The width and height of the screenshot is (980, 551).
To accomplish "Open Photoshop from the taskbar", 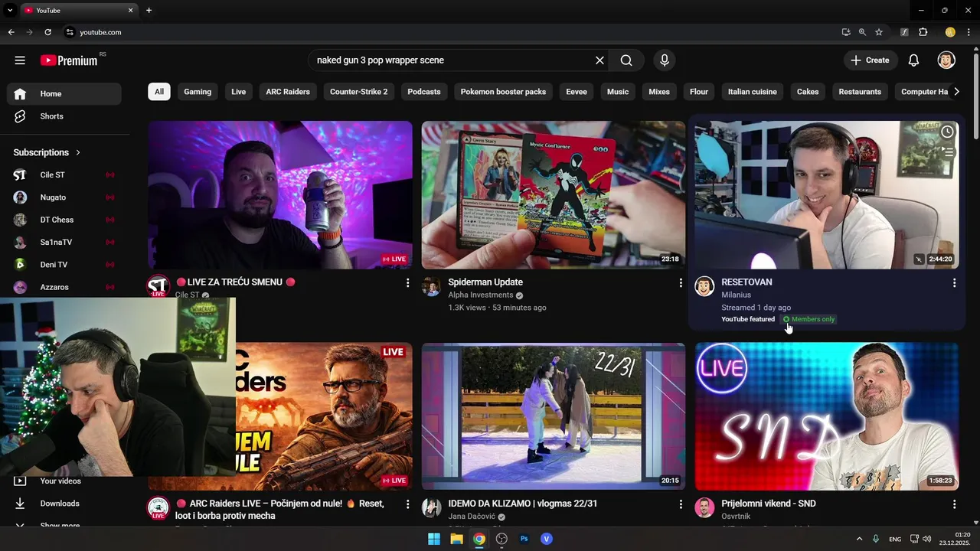I will (x=524, y=539).
